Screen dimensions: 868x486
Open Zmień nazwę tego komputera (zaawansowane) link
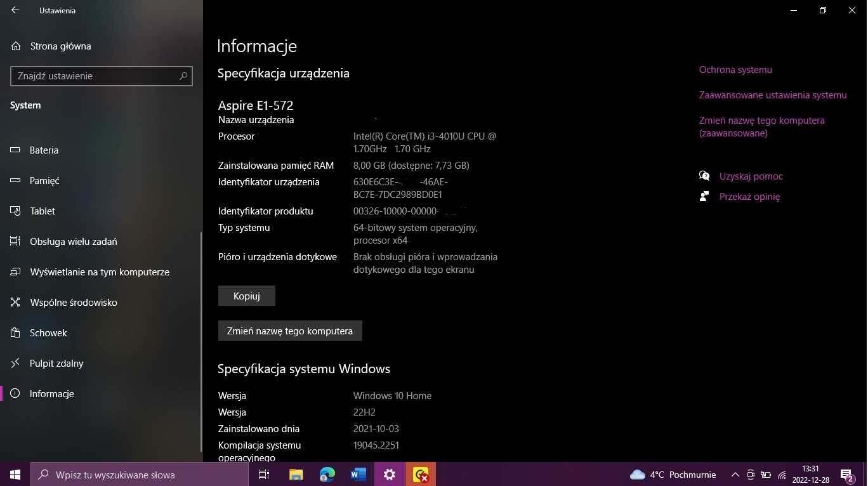(x=761, y=127)
